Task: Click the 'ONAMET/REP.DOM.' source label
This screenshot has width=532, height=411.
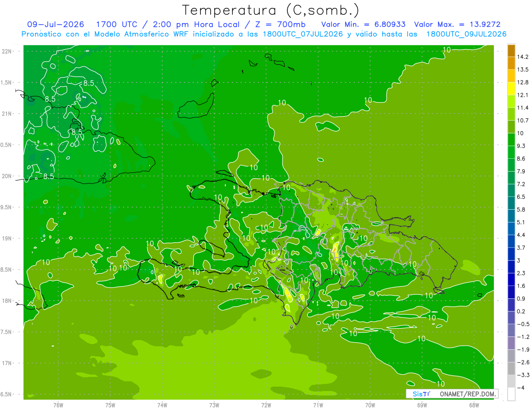Action: (x=467, y=394)
